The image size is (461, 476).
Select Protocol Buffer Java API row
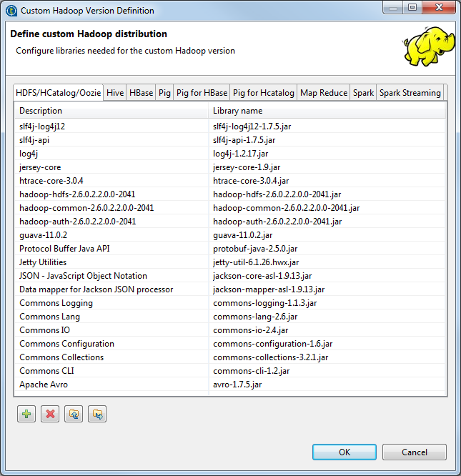click(64, 249)
